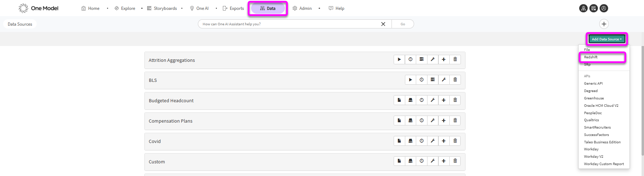Click the plus icon in Attrition Aggregations row

(444, 59)
